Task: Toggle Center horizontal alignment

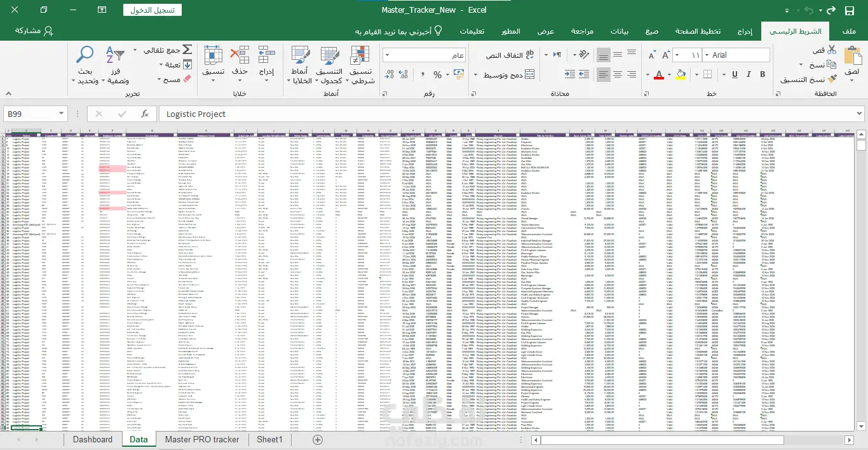Action: coord(618,74)
